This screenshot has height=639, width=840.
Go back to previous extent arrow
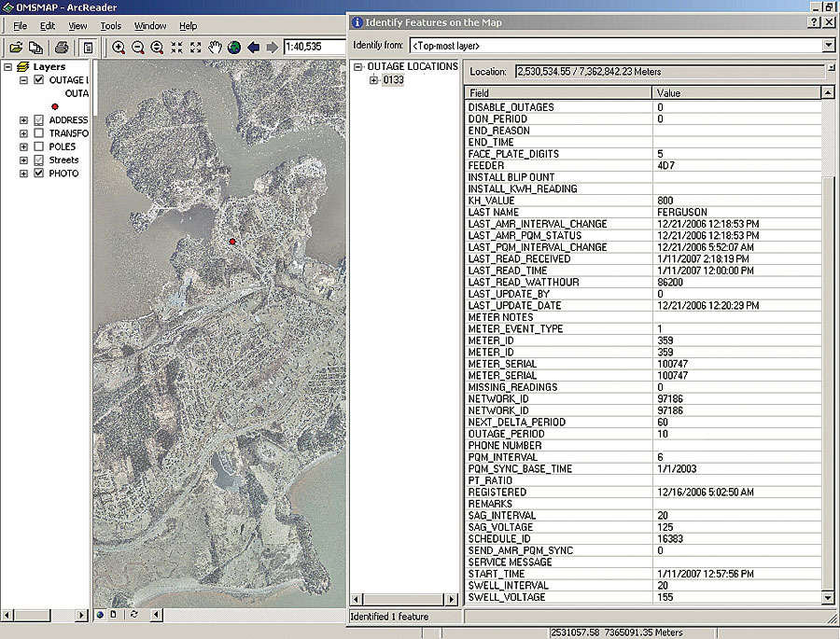(253, 47)
